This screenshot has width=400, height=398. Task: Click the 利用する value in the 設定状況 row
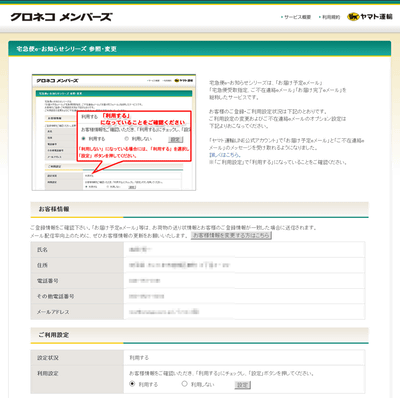coord(139,358)
